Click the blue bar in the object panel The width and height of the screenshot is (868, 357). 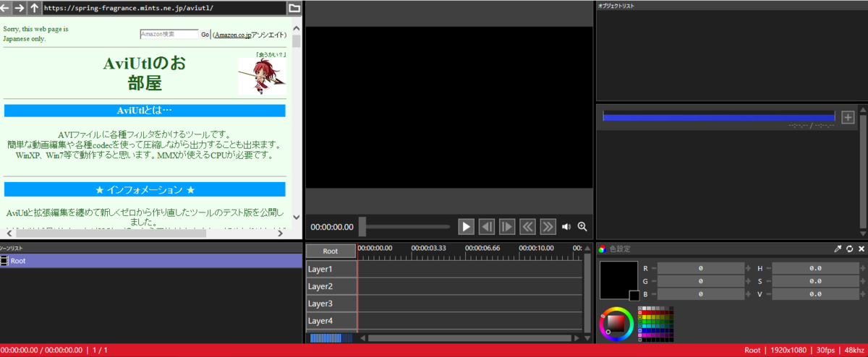(718, 117)
